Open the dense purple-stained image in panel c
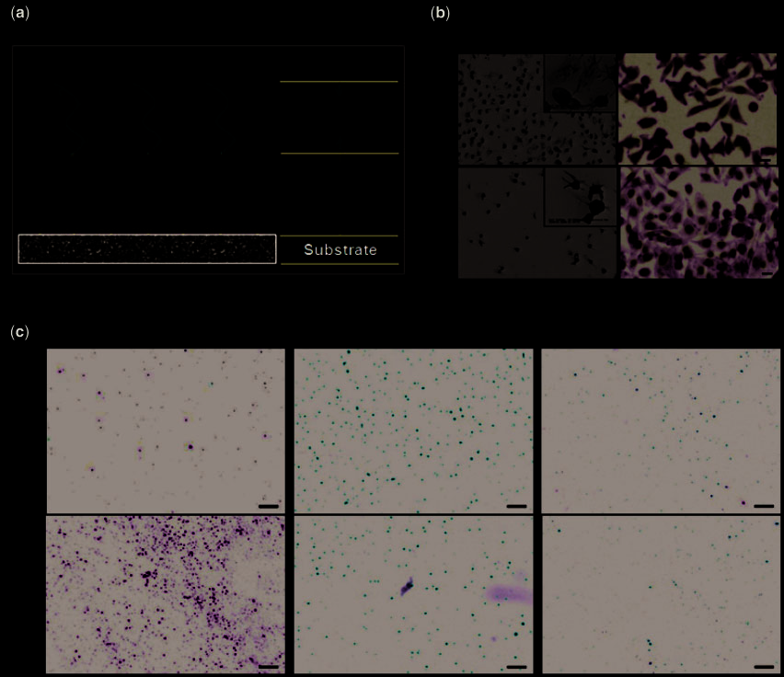 (166, 594)
